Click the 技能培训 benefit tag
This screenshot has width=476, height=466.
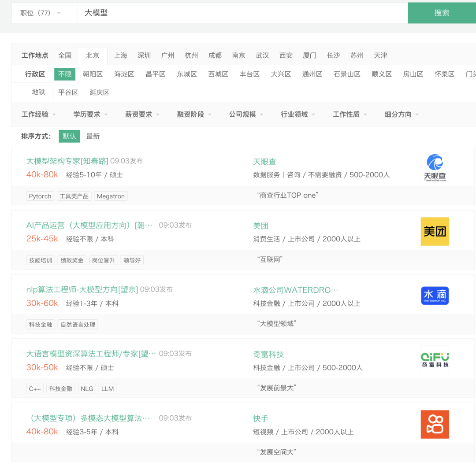coord(41,260)
